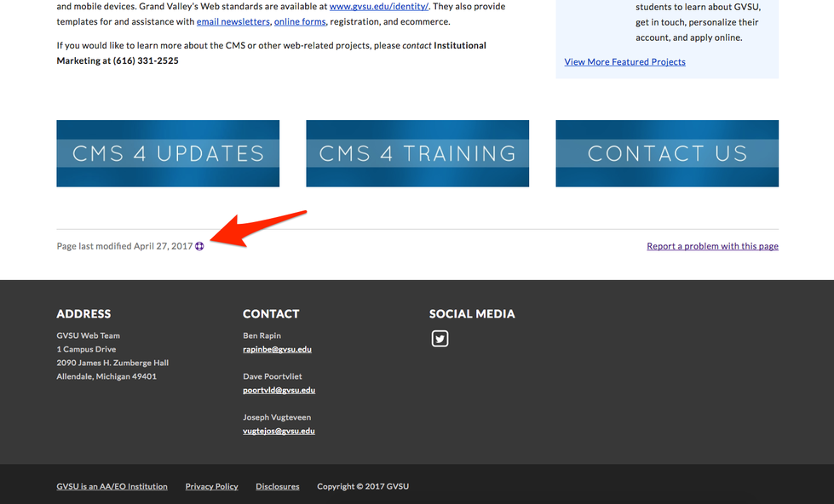The height and width of the screenshot is (504, 834).
Task: Open GVSU is an AA/EO Institution link
Action: pyautogui.click(x=112, y=486)
